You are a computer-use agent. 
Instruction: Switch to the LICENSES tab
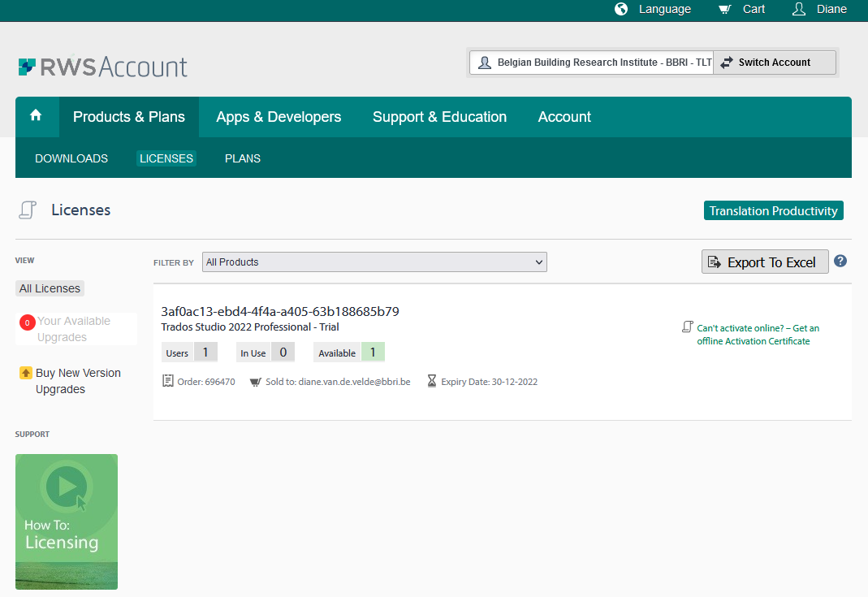166,158
